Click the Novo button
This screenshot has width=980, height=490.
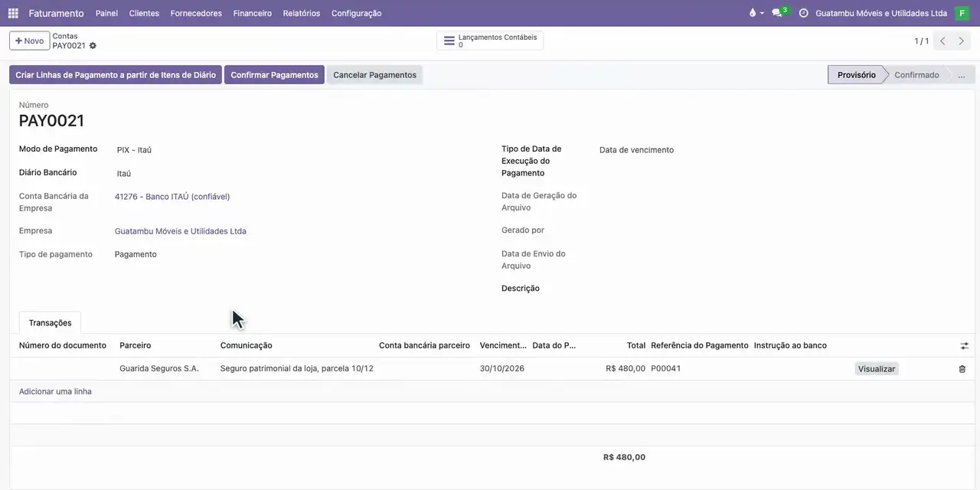click(x=29, y=41)
